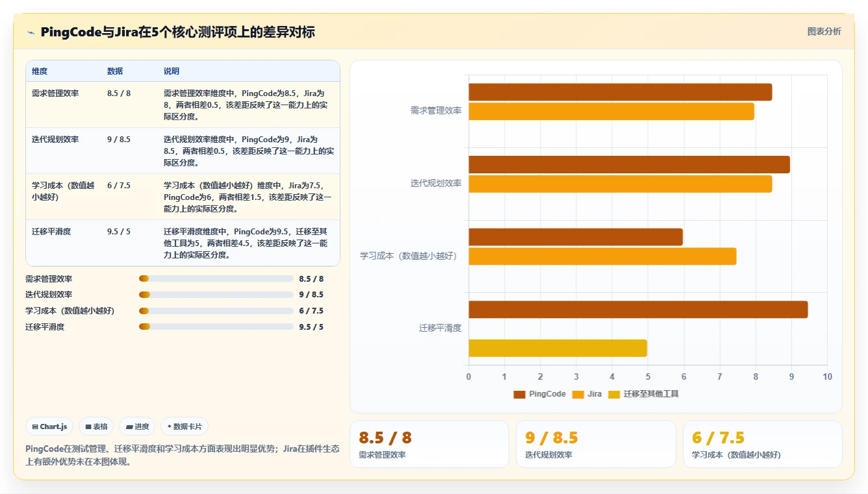The height and width of the screenshot is (494, 868).
Task: Toggle Jira legend swatch in chart
Action: tap(578, 394)
